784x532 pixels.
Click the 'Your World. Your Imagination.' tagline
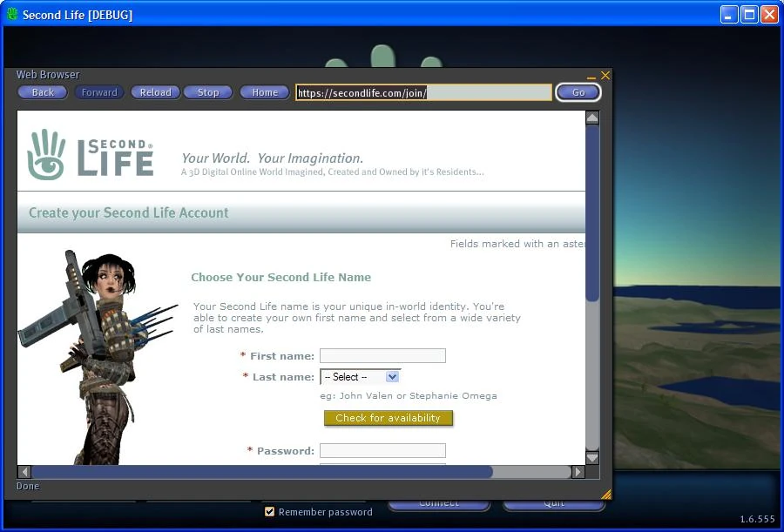click(273, 158)
